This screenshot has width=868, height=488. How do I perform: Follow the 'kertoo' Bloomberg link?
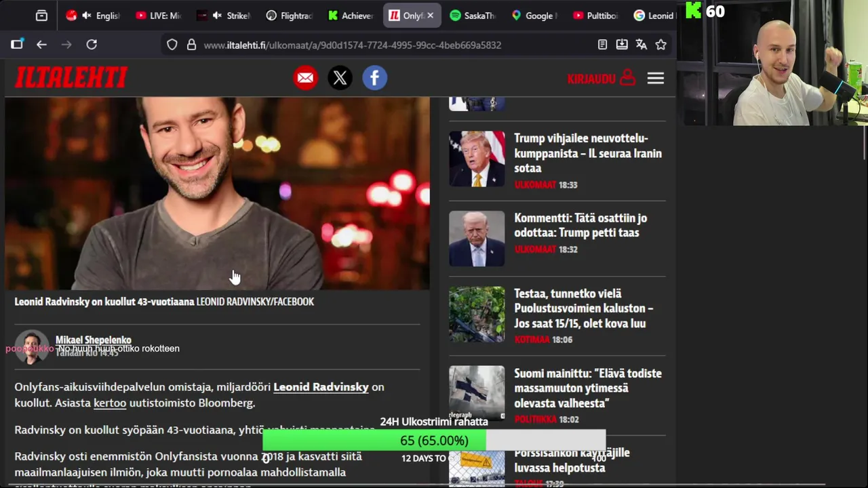coord(110,403)
